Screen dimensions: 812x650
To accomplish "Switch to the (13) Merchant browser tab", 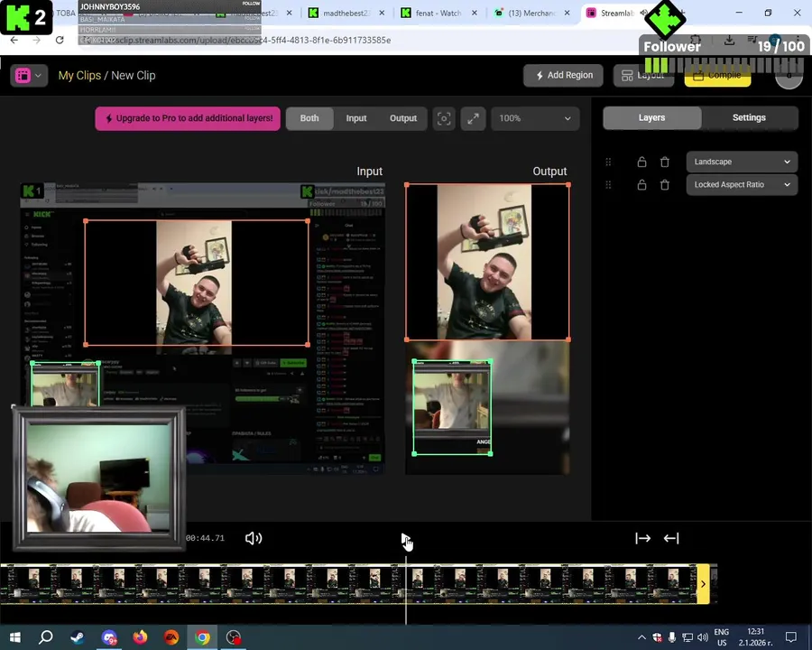I will 531,13.
